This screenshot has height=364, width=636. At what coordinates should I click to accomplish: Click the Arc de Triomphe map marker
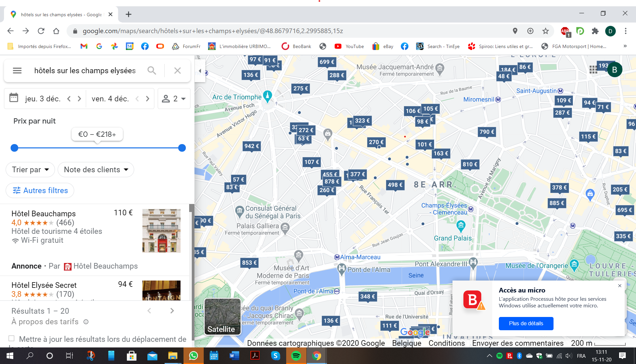[267, 96]
